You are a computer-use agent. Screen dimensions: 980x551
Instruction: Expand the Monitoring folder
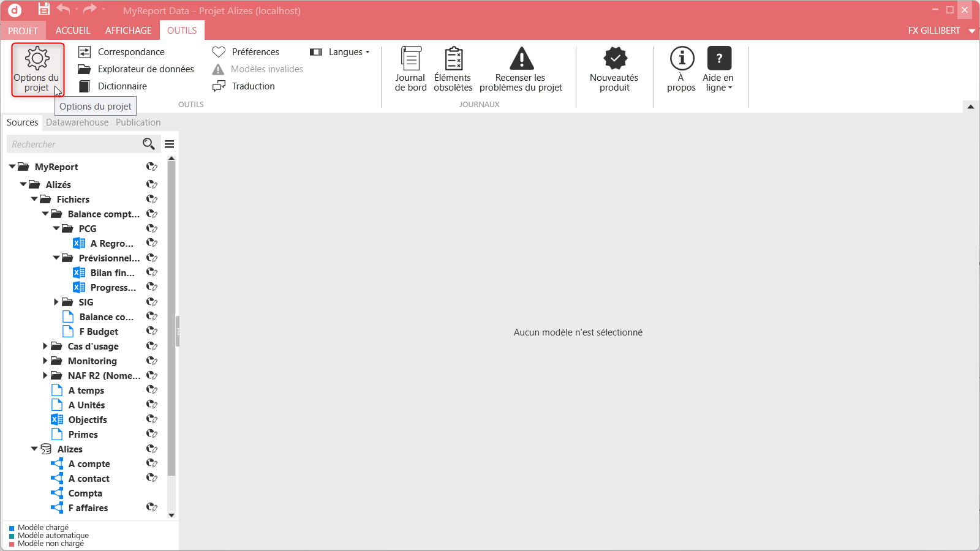tap(45, 361)
